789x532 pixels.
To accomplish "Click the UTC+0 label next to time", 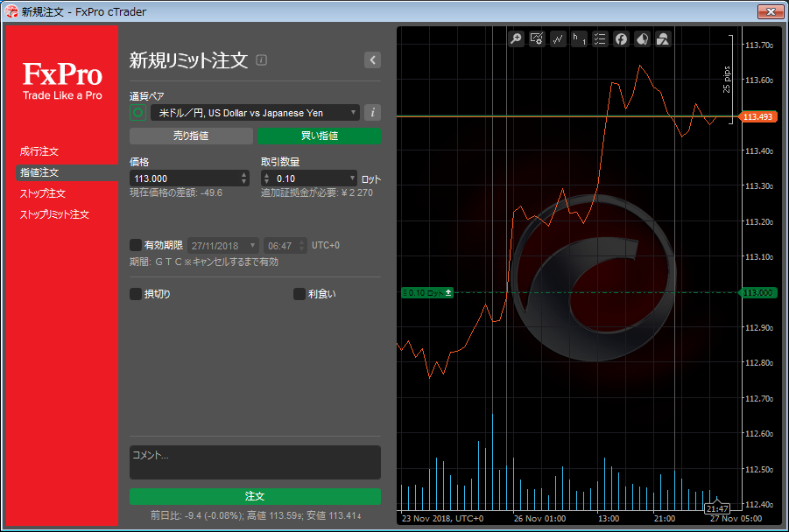I will [x=326, y=245].
